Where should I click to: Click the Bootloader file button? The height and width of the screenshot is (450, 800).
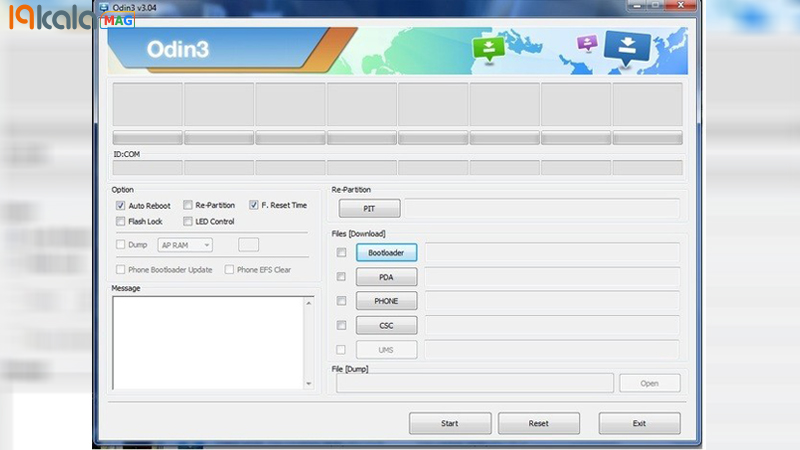point(386,253)
